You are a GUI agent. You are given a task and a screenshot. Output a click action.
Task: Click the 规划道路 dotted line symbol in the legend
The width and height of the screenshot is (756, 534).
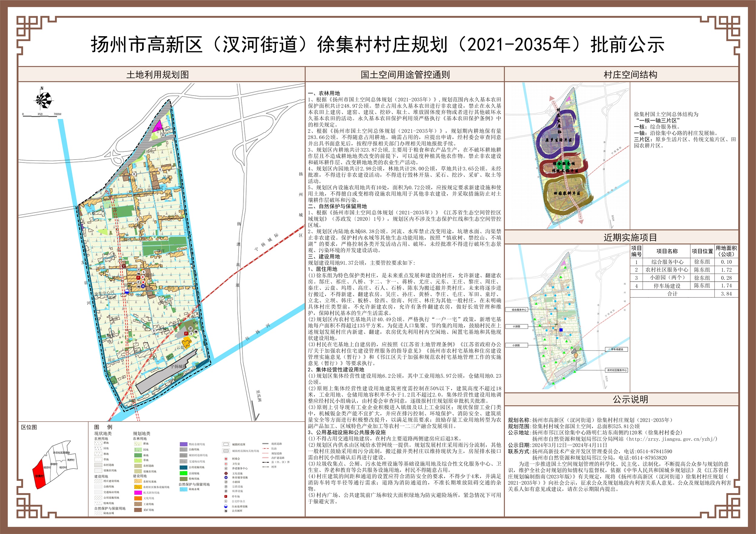tap(266, 453)
